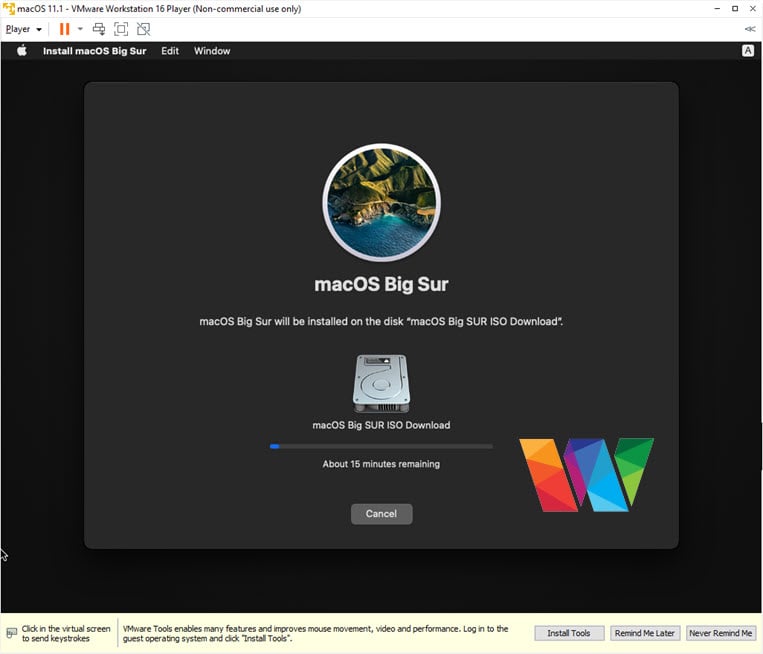Click 'macOS Big SUR ISO Download' disk label
Viewport: 763px width, 654px height.
(x=381, y=425)
